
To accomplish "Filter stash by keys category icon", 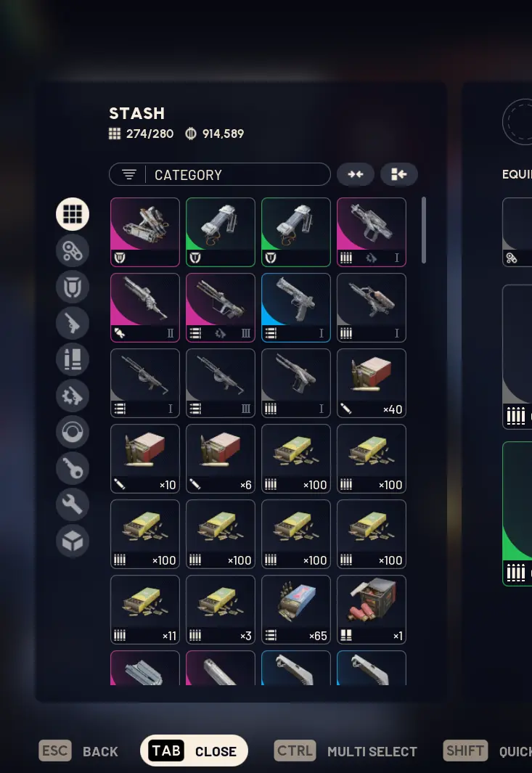I will (73, 468).
